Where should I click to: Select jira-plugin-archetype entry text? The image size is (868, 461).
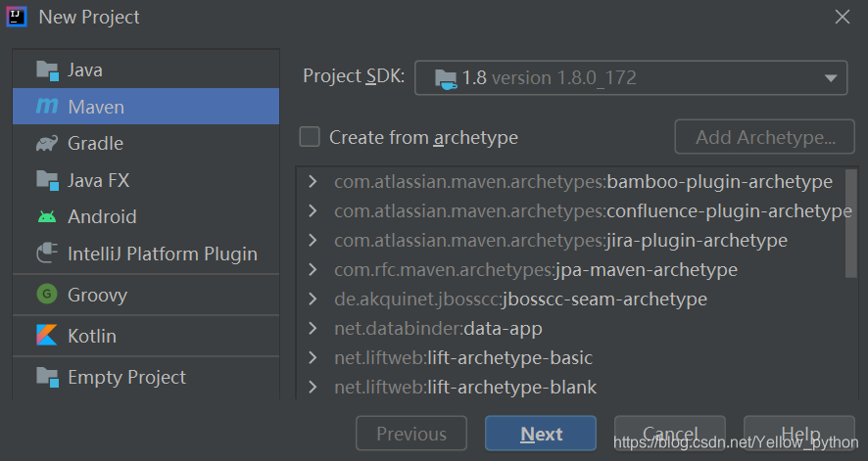pyautogui.click(x=560, y=240)
